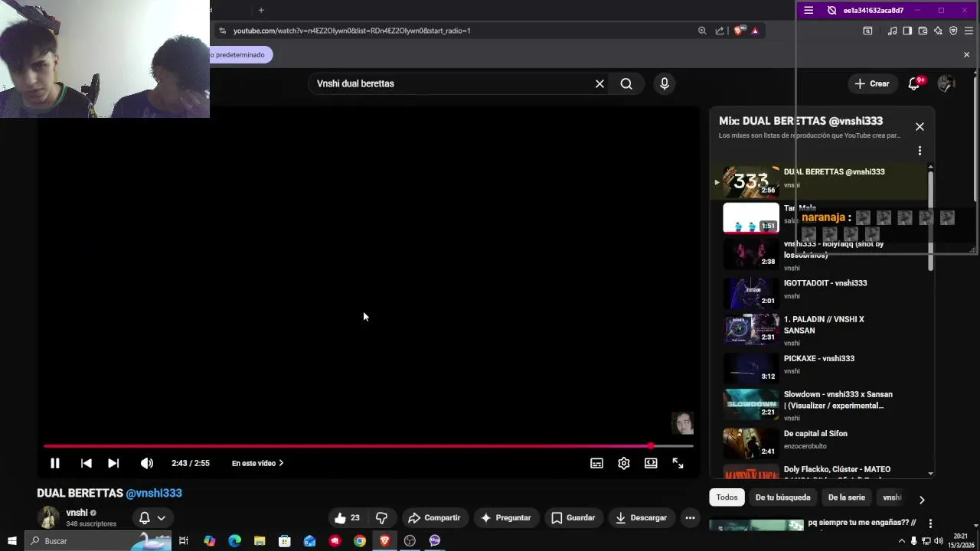Start voice search with microphone

(665, 83)
